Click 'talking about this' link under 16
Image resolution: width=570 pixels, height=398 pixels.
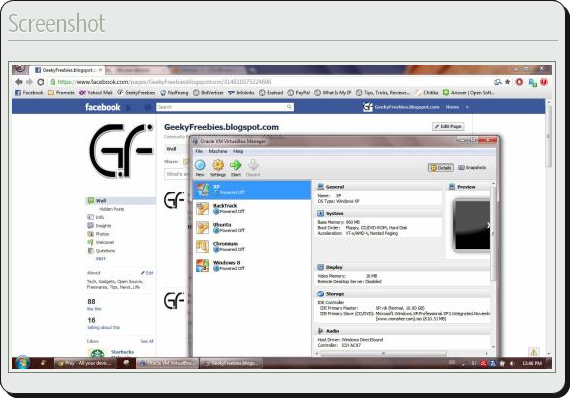click(103, 327)
